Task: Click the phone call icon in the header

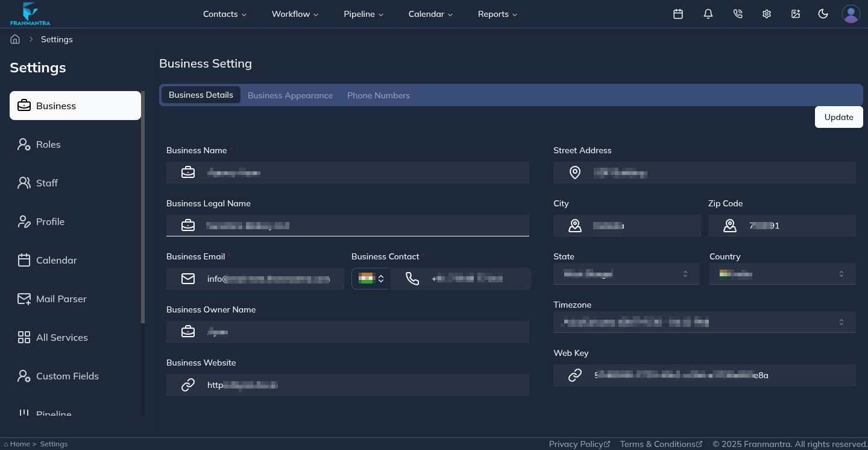Action: click(x=738, y=14)
